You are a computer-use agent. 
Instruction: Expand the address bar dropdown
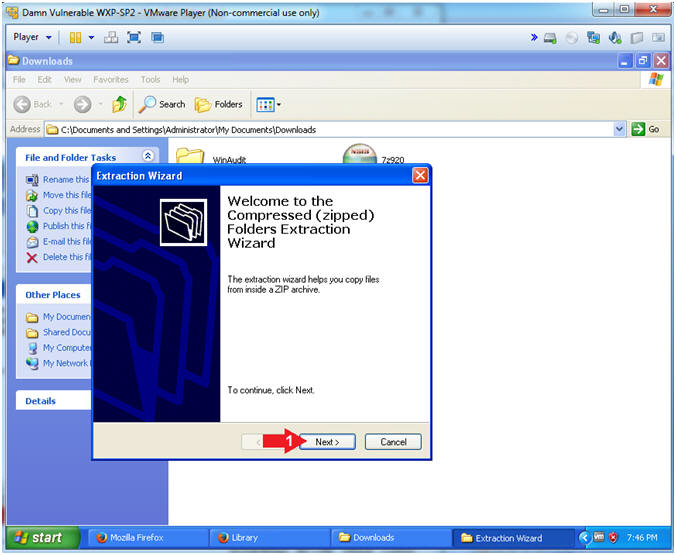pos(620,129)
